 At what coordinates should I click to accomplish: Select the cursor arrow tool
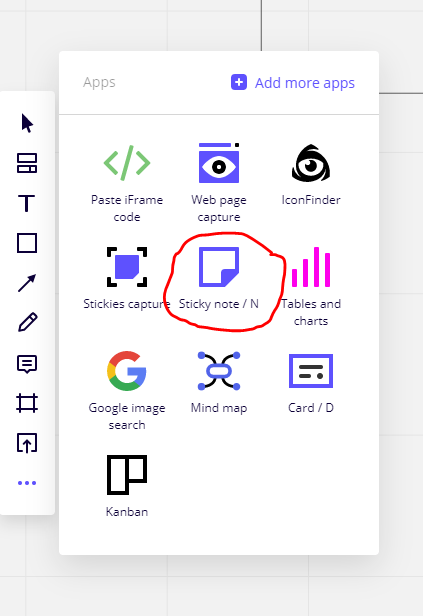click(x=27, y=123)
